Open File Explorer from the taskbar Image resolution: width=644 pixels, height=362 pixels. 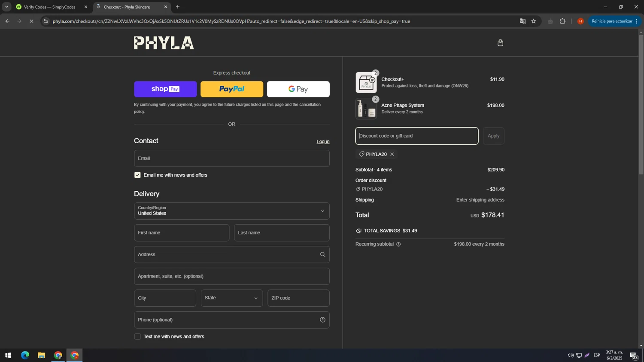pos(41,356)
